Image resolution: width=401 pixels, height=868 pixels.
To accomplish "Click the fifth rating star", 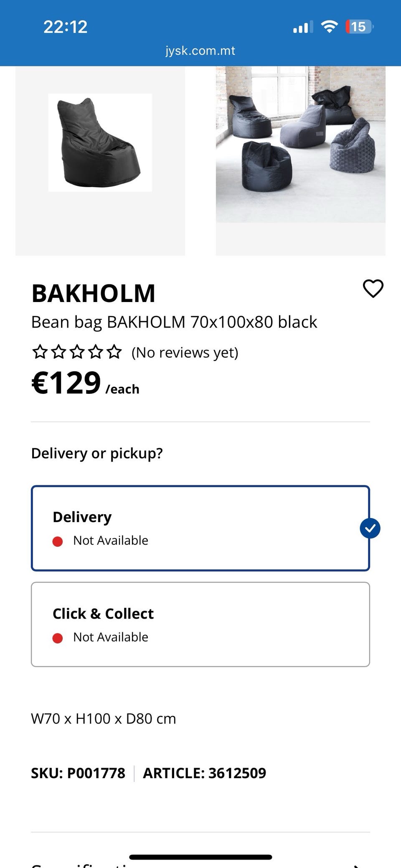I will tap(114, 352).
